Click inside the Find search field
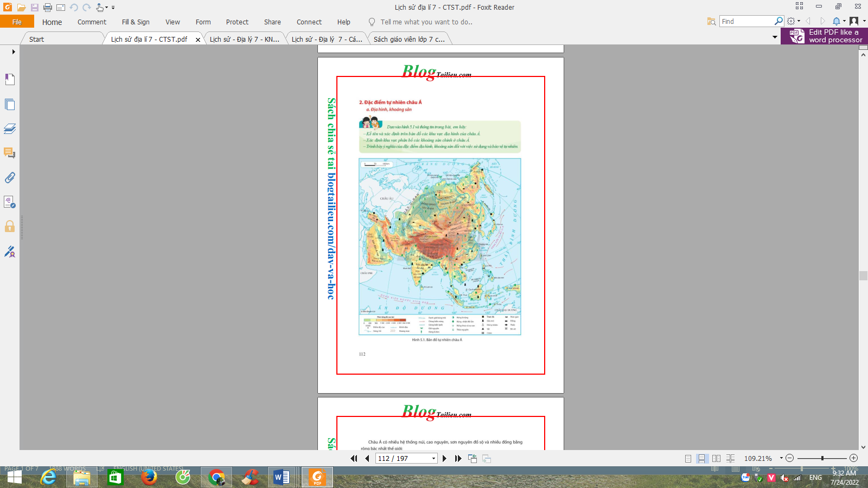 tap(746, 22)
